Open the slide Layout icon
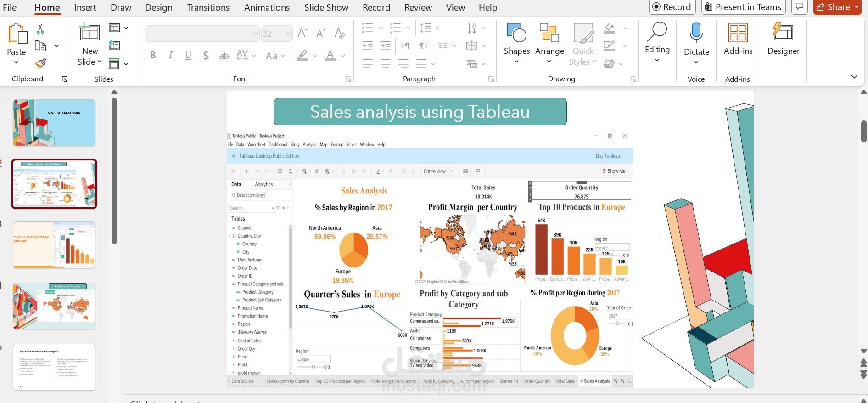The height and width of the screenshot is (403, 868). click(x=114, y=28)
